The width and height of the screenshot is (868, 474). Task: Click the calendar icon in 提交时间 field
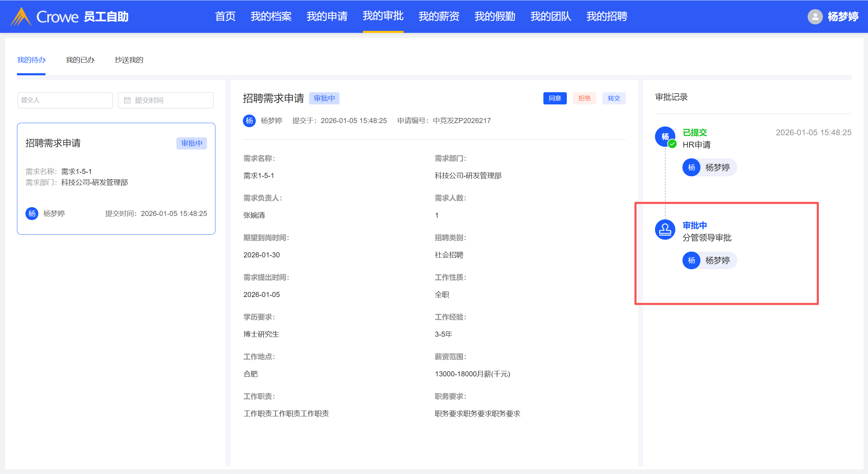[x=127, y=100]
